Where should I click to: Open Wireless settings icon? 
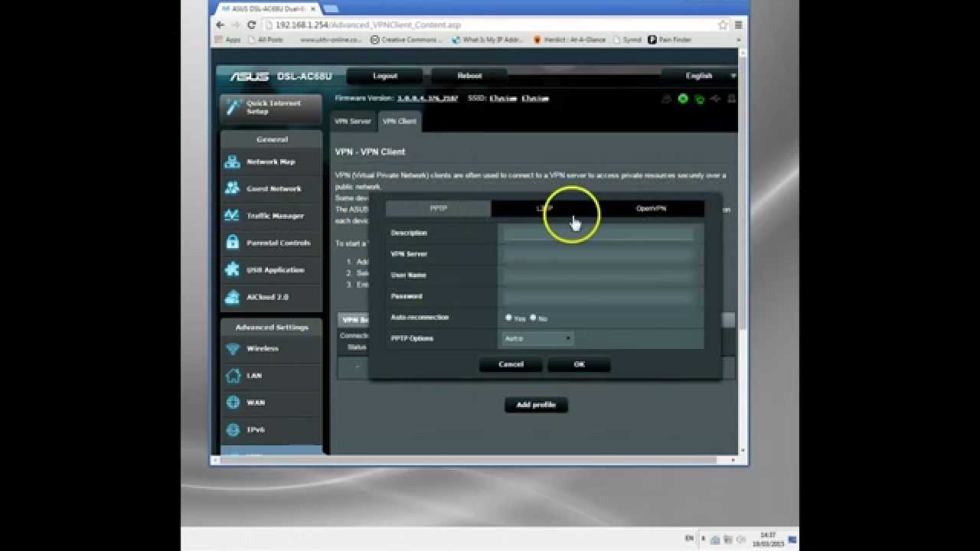(232, 348)
